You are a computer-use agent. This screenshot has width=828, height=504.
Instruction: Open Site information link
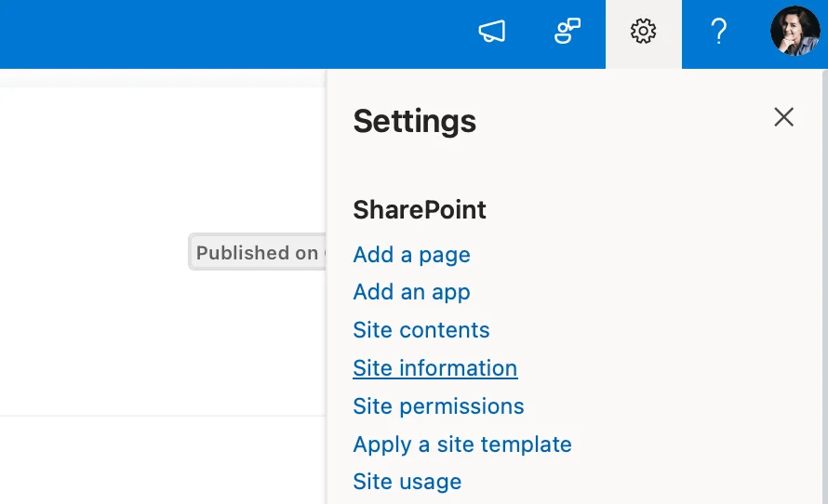435,368
